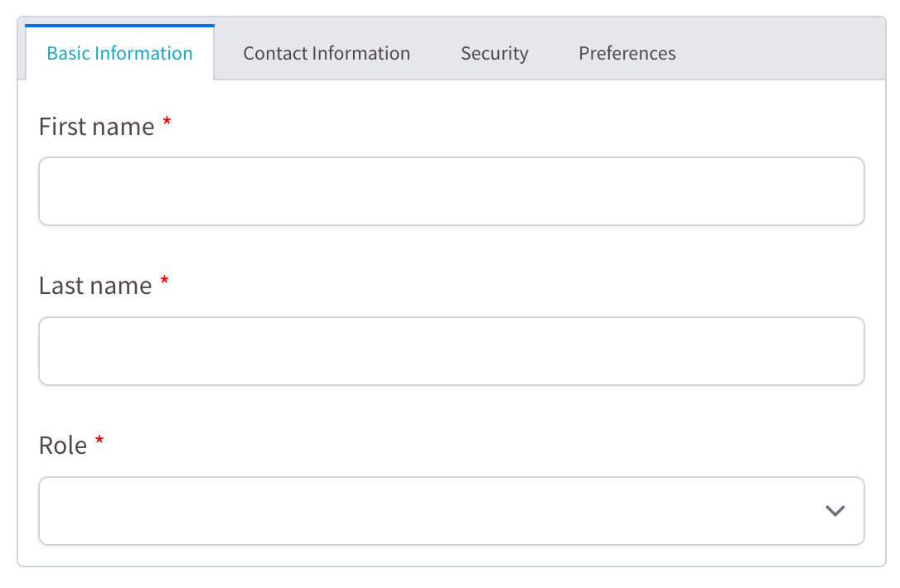Click the Role label text
This screenshot has height=588, width=900.
pos(62,446)
